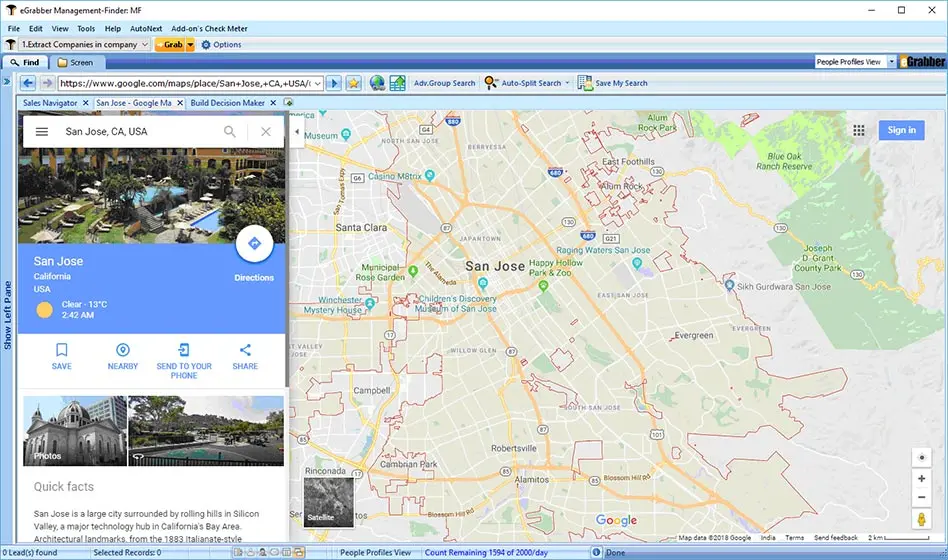The image size is (948, 560).
Task: Open the cathedral Photos thumbnail
Action: pos(75,431)
